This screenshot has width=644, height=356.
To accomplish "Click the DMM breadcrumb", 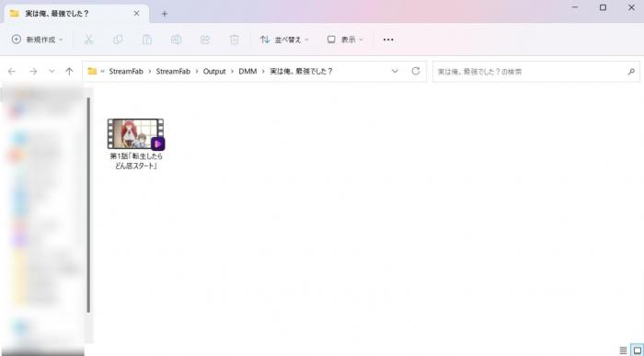I will tap(247, 72).
